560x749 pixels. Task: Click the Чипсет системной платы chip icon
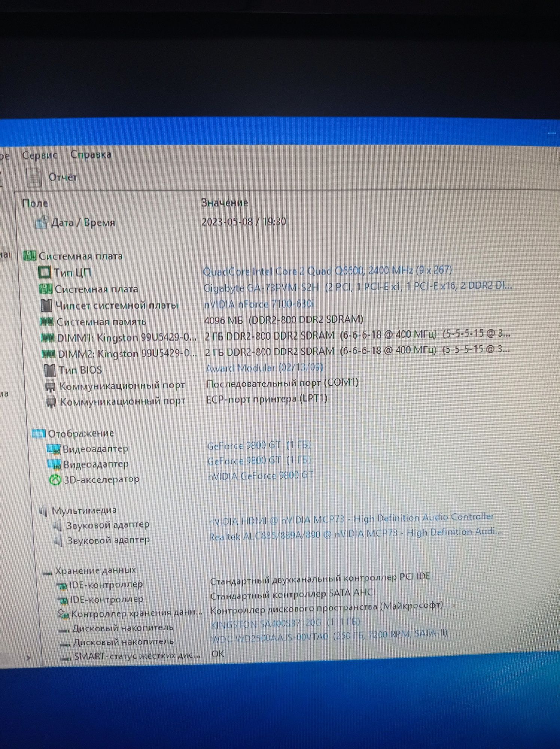tap(46, 305)
